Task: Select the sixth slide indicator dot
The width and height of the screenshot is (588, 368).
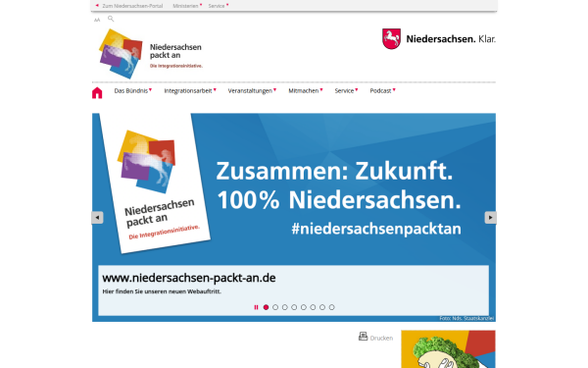Action: click(x=313, y=307)
